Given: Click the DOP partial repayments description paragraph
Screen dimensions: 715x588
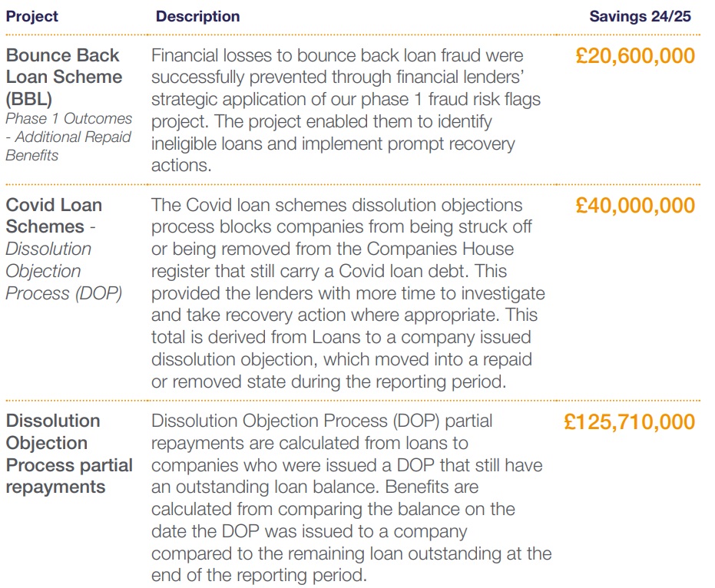Looking at the screenshot, I should tap(351, 498).
